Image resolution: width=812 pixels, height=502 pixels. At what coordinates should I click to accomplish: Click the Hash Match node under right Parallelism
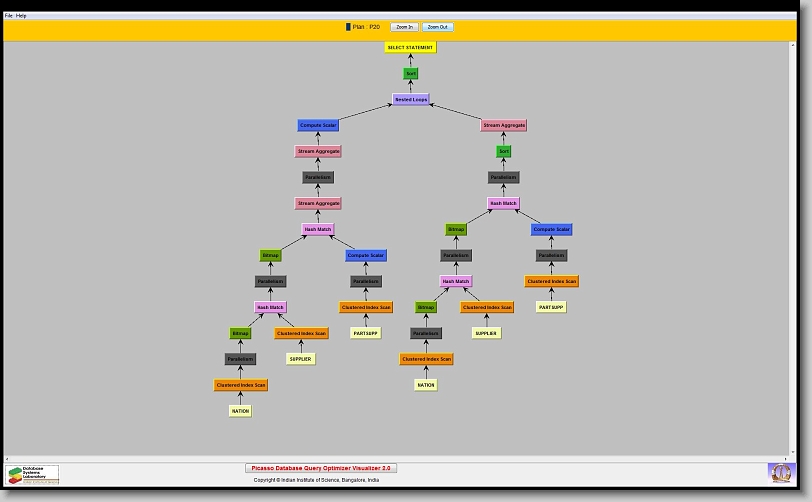click(503, 203)
